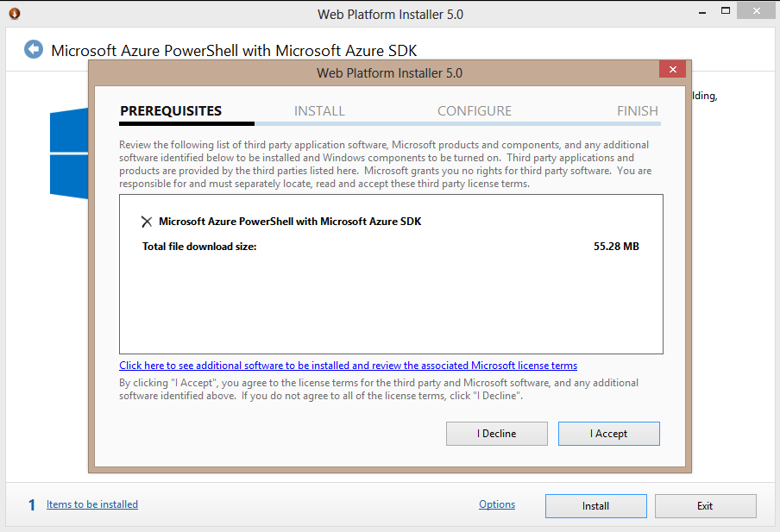This screenshot has height=532, width=780.
Task: Click the main page title Microsoft Azure PowerShell heading
Action: (234, 51)
